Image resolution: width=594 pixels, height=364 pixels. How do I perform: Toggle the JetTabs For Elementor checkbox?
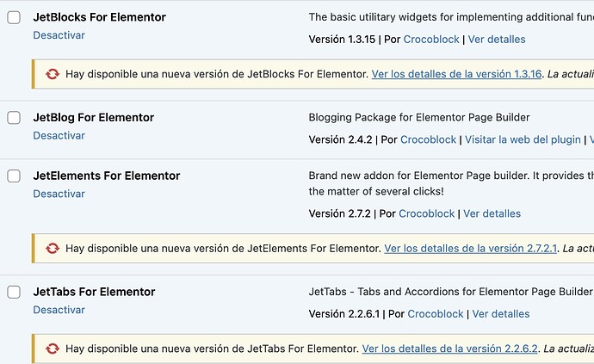(14, 292)
